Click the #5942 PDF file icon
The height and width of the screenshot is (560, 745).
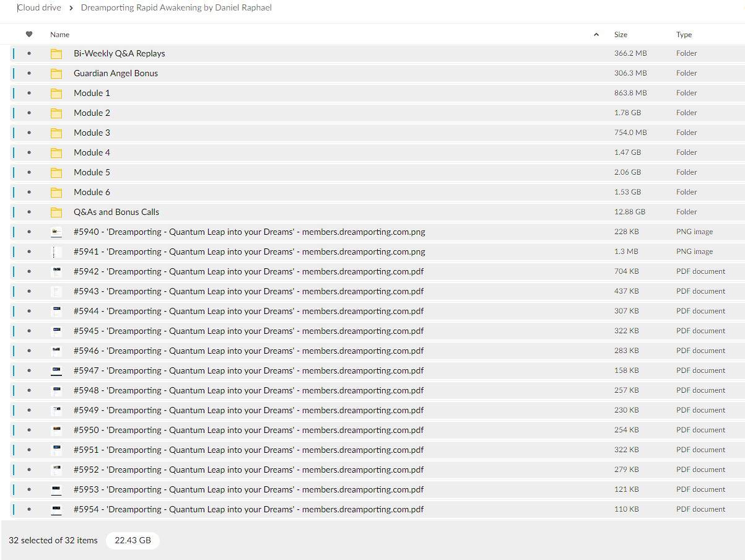[x=56, y=271]
